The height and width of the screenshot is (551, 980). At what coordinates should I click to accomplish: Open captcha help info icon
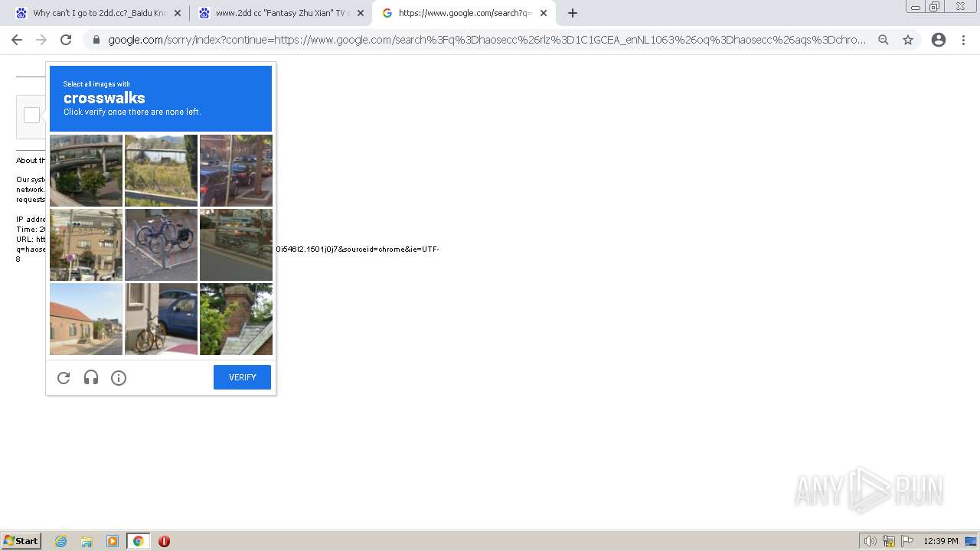(119, 377)
